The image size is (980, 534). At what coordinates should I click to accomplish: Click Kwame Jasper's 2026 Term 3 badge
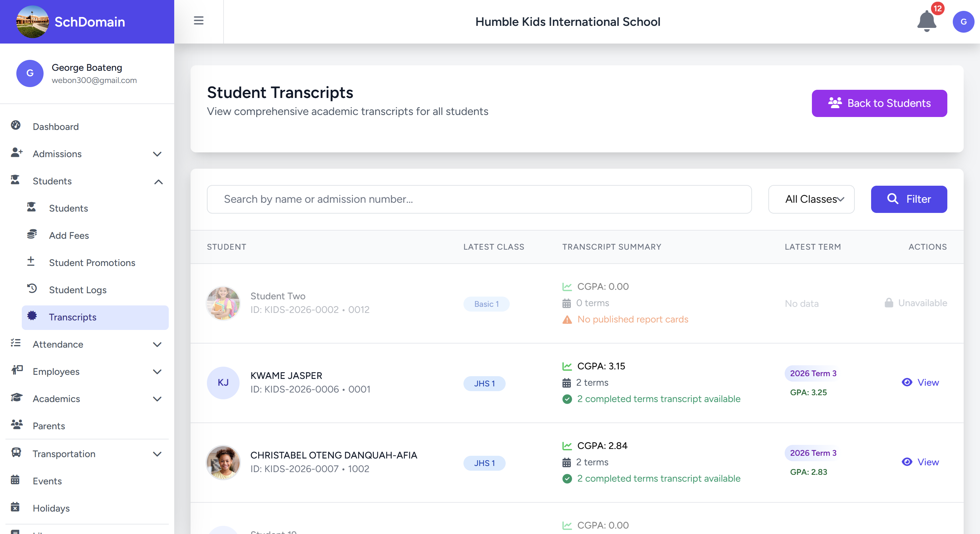[x=813, y=373]
